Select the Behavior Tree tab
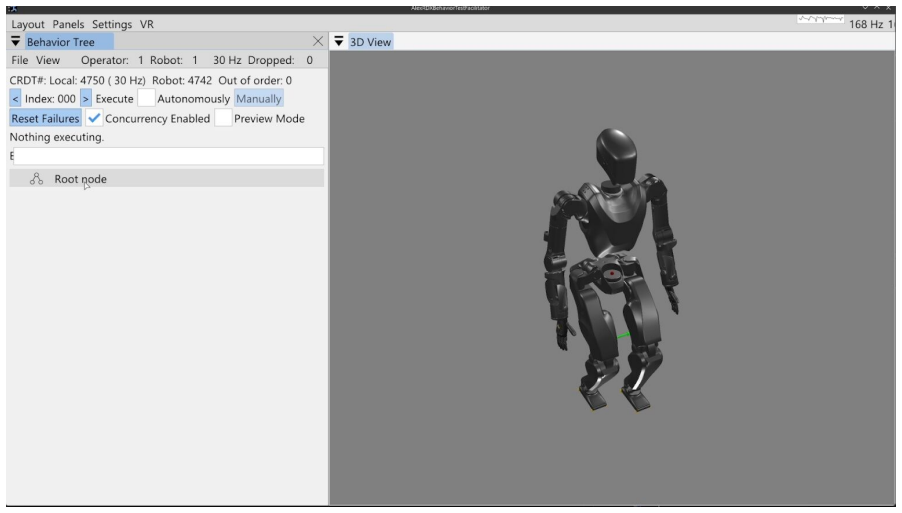 click(x=69, y=42)
